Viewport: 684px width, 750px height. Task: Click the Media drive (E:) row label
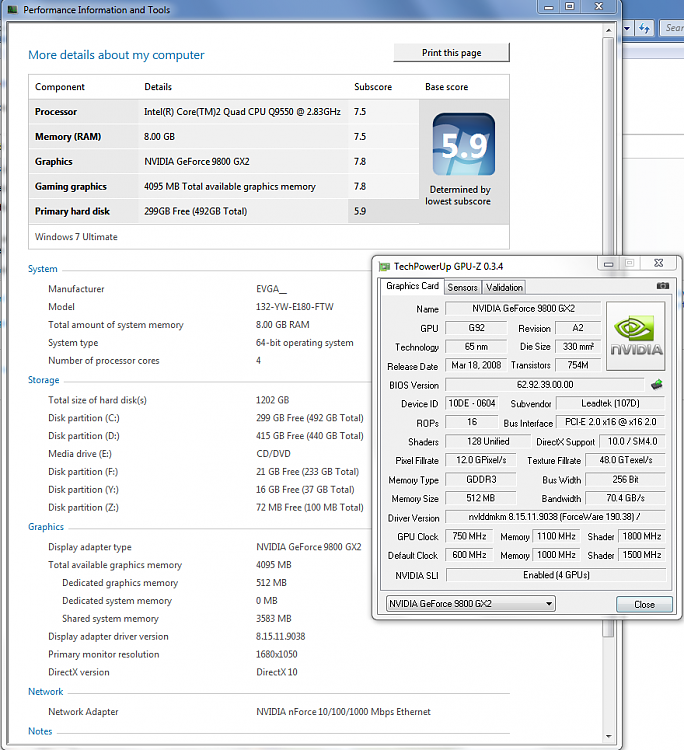pyautogui.click(x=80, y=453)
